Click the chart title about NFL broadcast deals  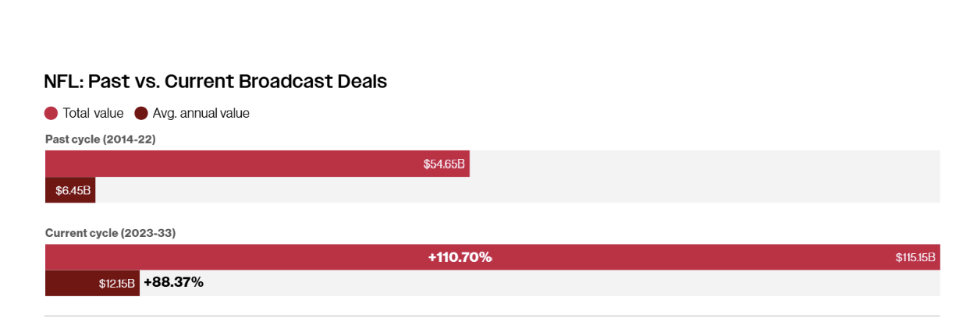[x=215, y=81]
